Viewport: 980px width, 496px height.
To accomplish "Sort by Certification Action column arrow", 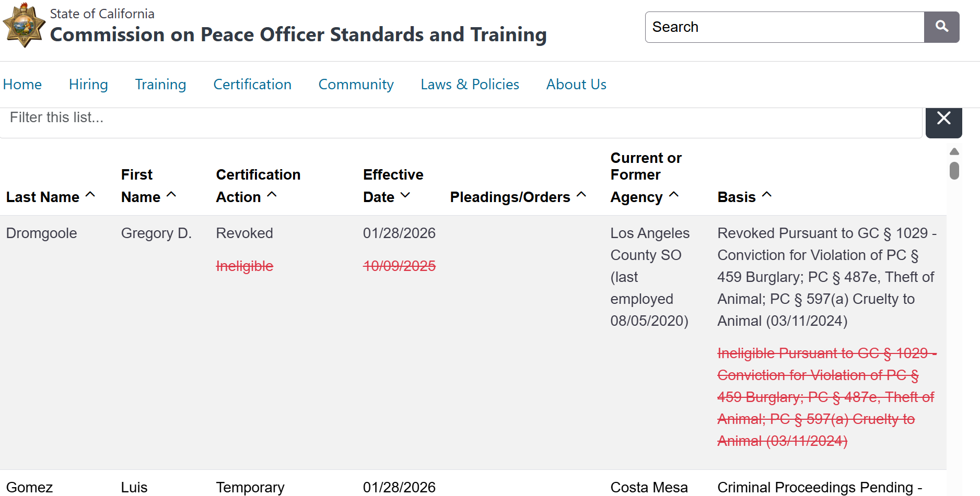I will coord(272,195).
